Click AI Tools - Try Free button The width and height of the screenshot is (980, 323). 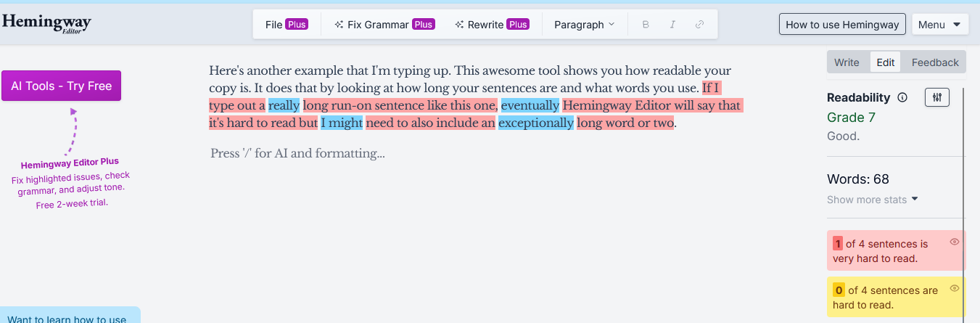pyautogui.click(x=61, y=86)
